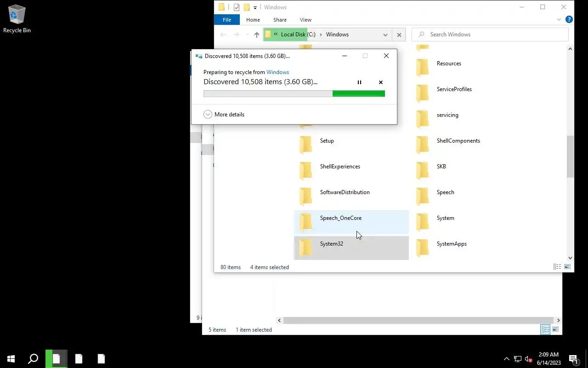The image size is (588, 368).
Task: Click the Explorer folder icon in the title bar
Action: (221, 7)
